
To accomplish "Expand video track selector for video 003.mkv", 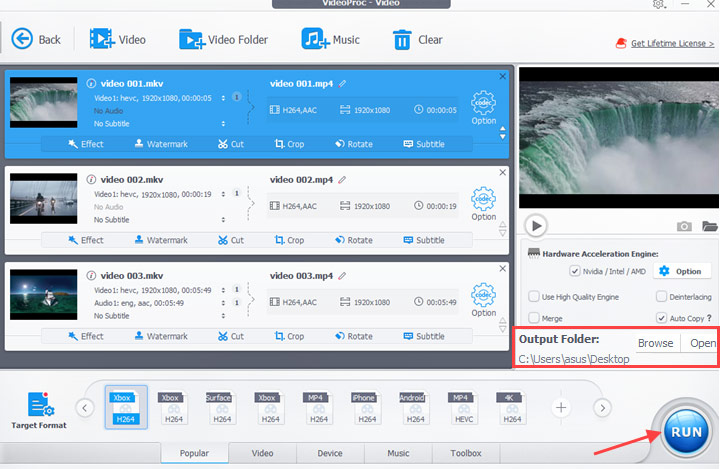I will coord(223,290).
